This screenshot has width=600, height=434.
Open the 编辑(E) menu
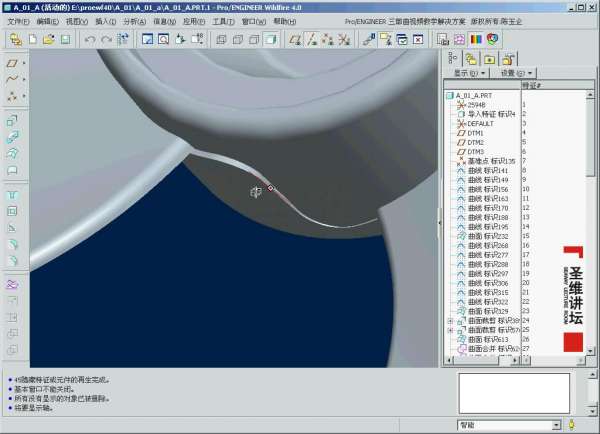point(47,21)
